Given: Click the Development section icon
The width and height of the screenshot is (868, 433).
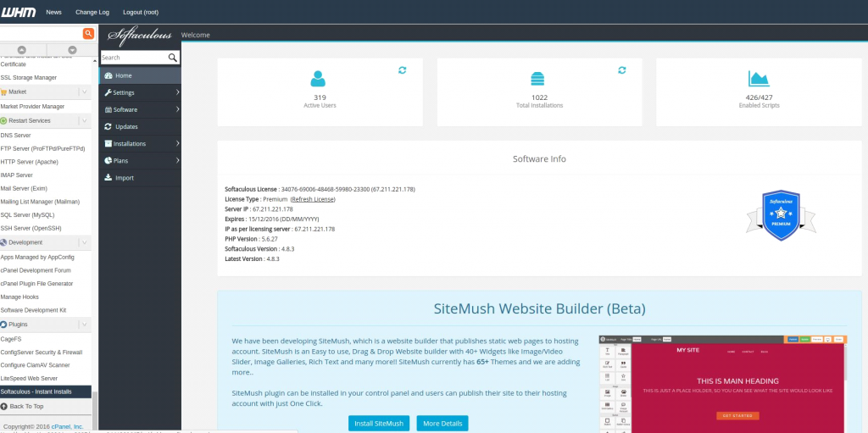Looking at the screenshot, I should pos(4,242).
